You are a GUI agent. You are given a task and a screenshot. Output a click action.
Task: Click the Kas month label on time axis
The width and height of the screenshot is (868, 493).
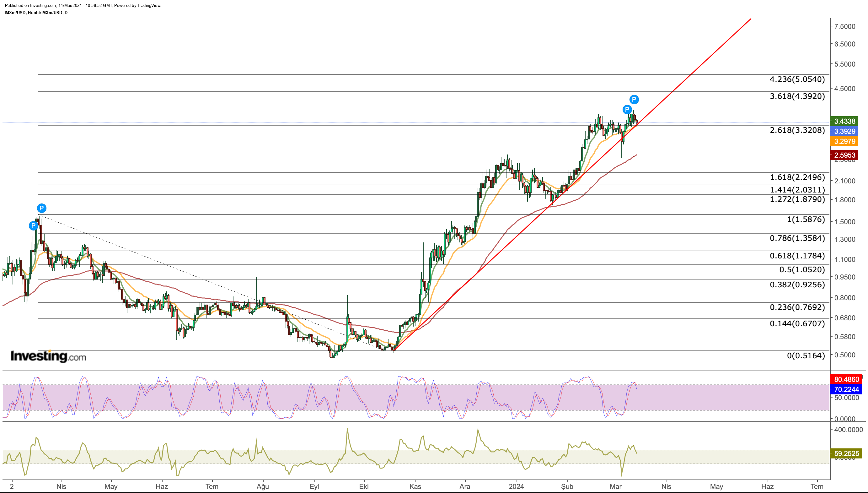pyautogui.click(x=415, y=487)
